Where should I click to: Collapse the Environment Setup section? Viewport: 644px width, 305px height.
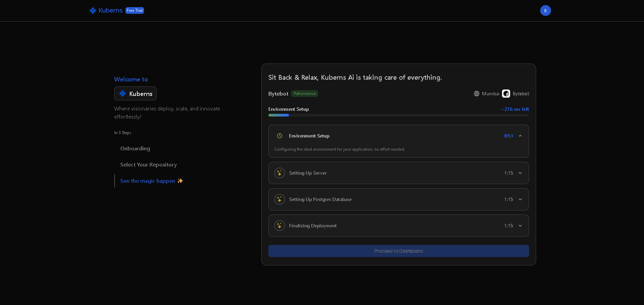tap(520, 136)
